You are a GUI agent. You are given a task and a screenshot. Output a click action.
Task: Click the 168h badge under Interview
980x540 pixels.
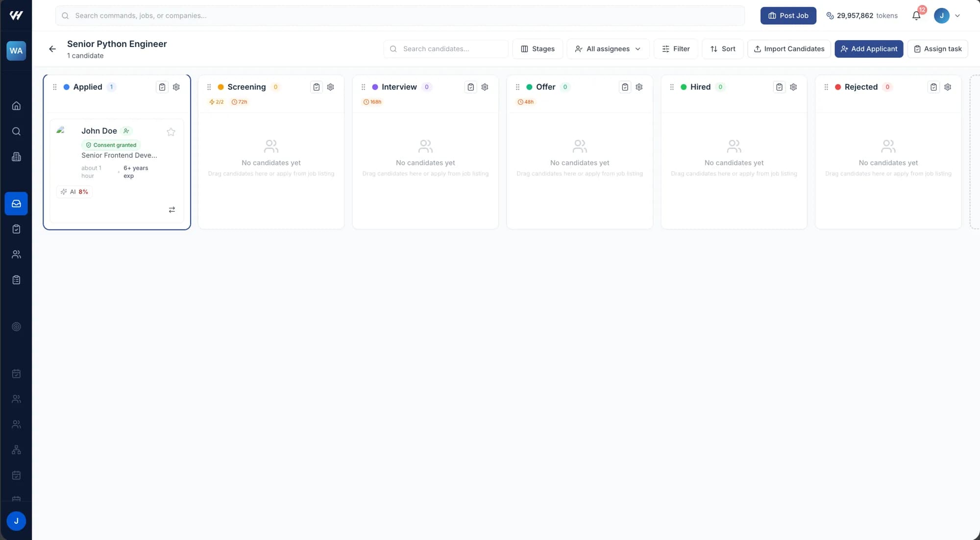[x=372, y=102]
